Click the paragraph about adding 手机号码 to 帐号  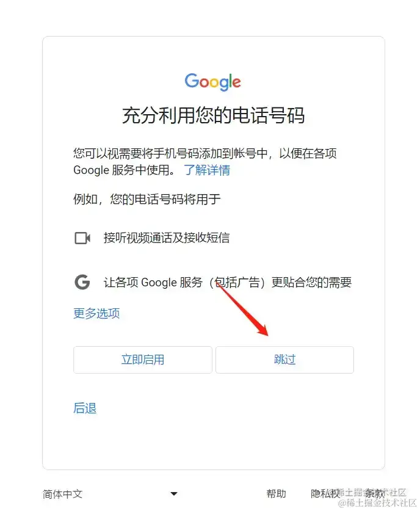coord(205,161)
